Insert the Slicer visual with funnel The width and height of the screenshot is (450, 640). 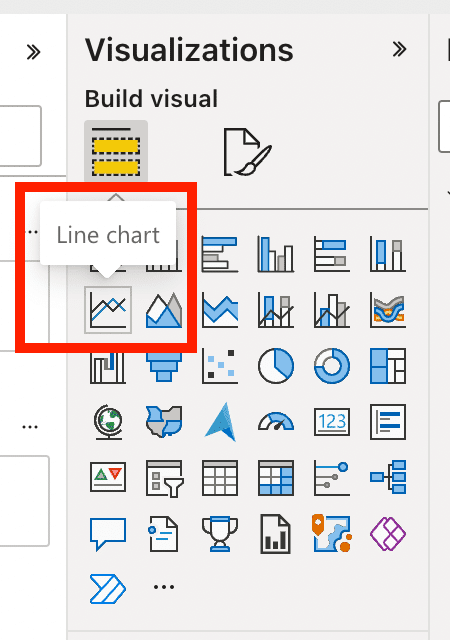coord(164,477)
